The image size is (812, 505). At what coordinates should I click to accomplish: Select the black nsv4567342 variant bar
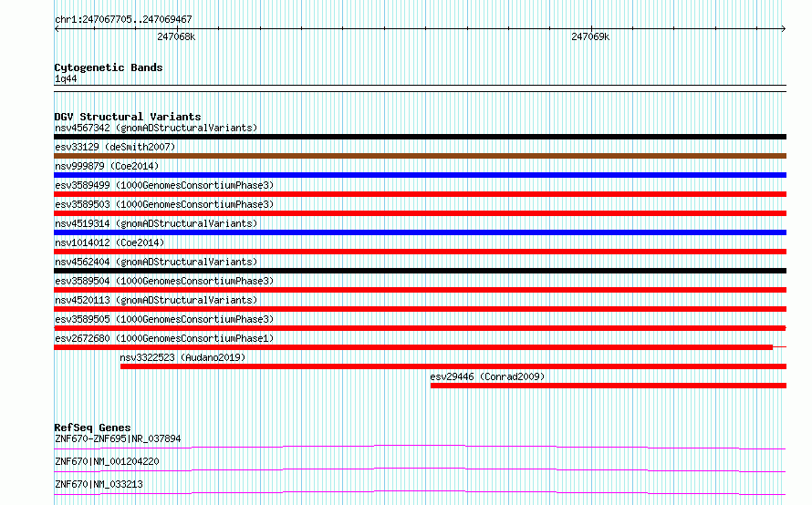coord(420,137)
